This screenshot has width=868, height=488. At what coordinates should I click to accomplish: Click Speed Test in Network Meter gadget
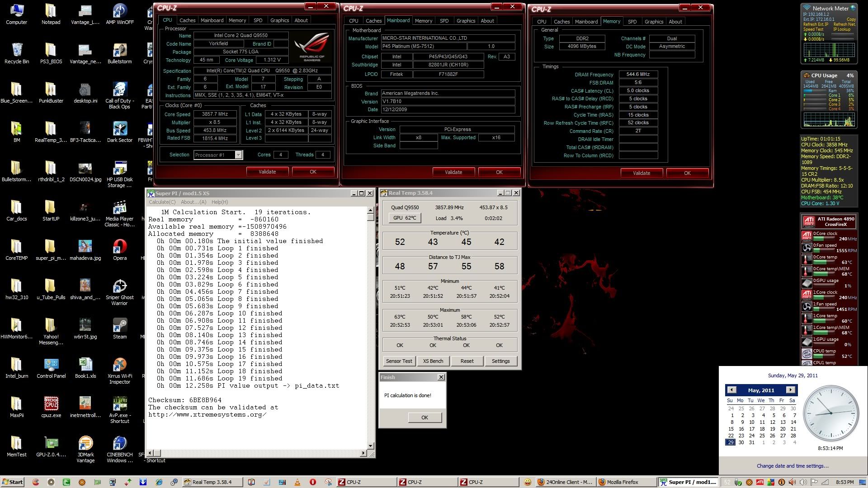pyautogui.click(x=813, y=29)
